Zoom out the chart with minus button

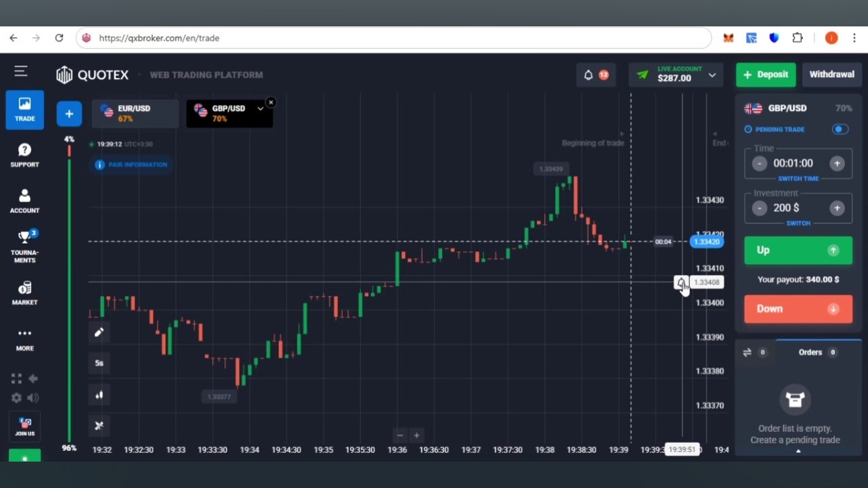pyautogui.click(x=400, y=436)
